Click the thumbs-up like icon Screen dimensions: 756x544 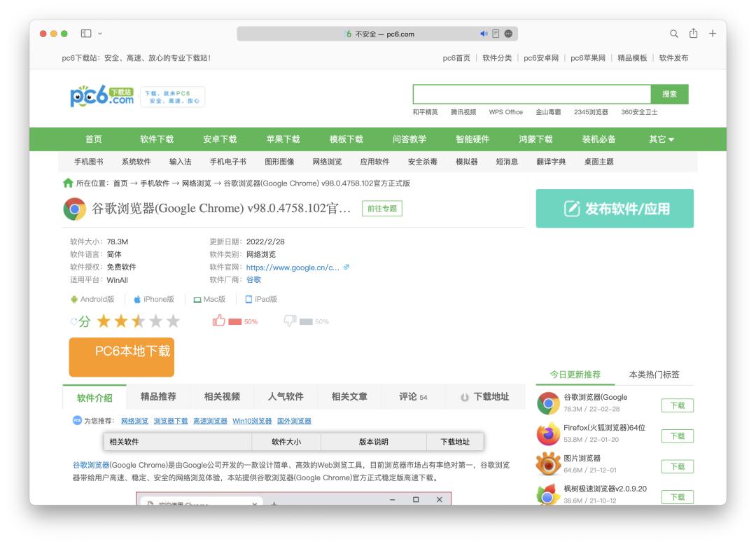[x=218, y=321]
